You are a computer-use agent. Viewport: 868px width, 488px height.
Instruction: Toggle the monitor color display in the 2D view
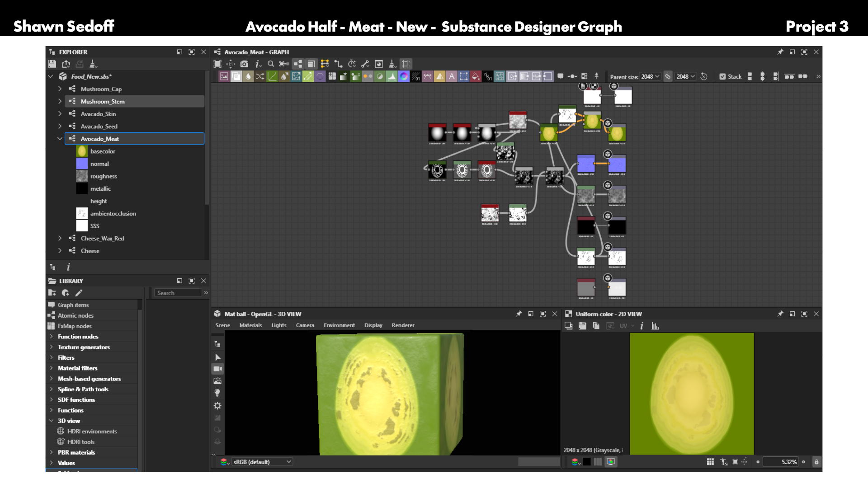(611, 462)
